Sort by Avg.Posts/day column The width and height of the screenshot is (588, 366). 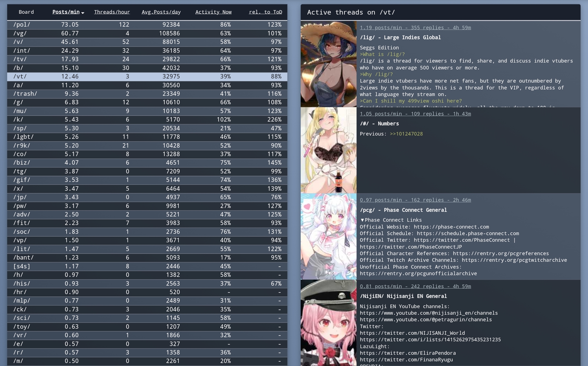pyautogui.click(x=161, y=12)
